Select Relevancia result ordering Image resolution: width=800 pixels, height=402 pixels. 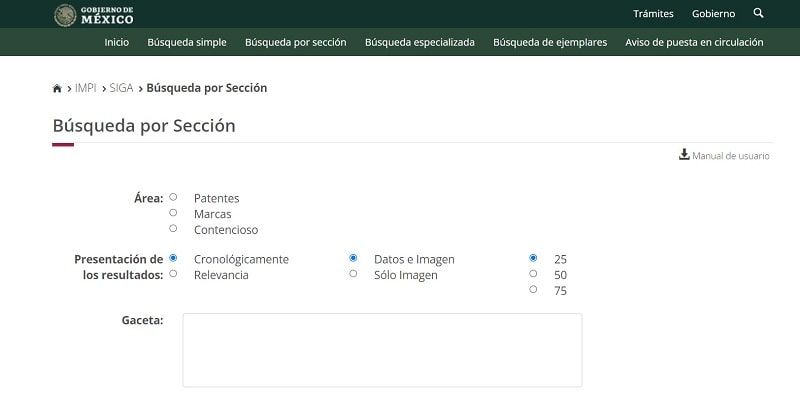(x=173, y=274)
